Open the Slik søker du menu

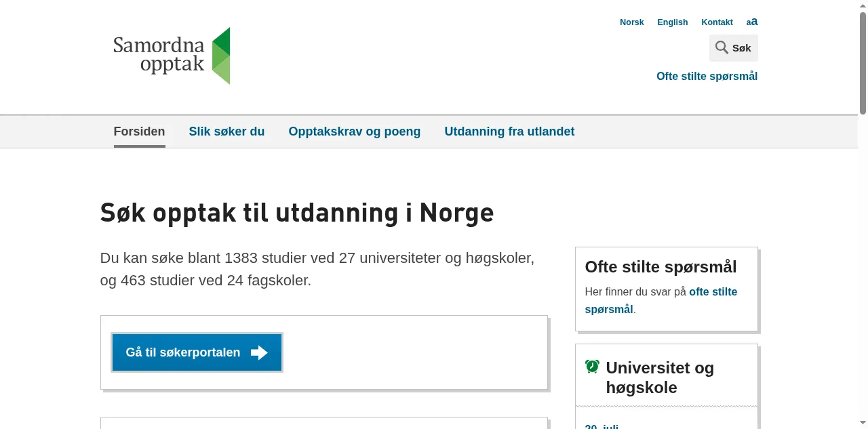226,131
